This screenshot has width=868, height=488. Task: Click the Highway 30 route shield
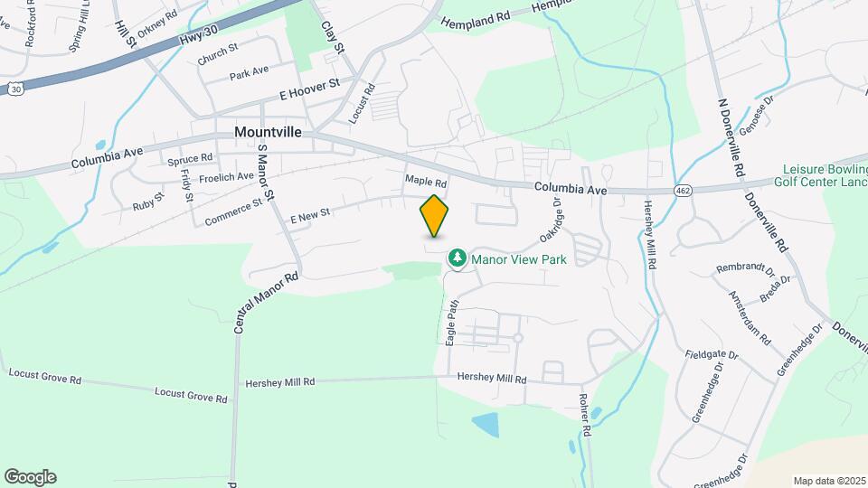(15, 89)
